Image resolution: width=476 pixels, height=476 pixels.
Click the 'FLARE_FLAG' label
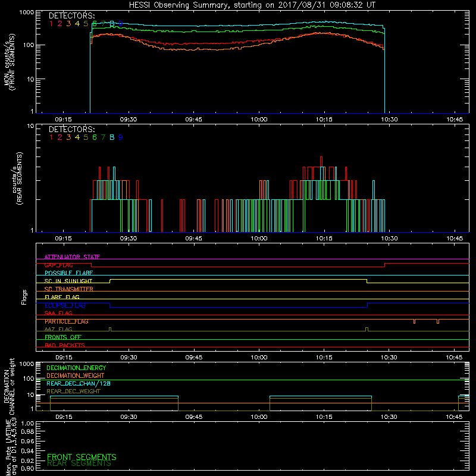62,297
